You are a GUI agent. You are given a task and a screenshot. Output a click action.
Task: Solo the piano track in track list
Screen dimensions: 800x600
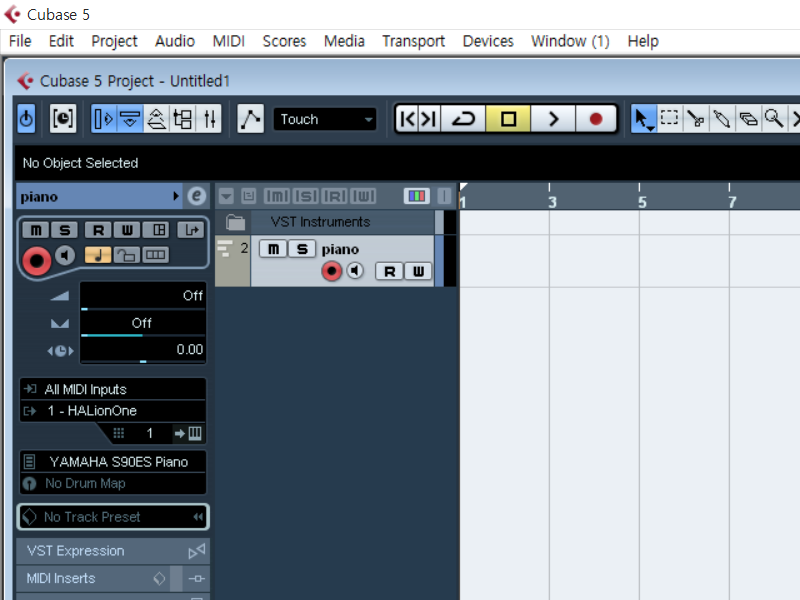[x=302, y=249]
